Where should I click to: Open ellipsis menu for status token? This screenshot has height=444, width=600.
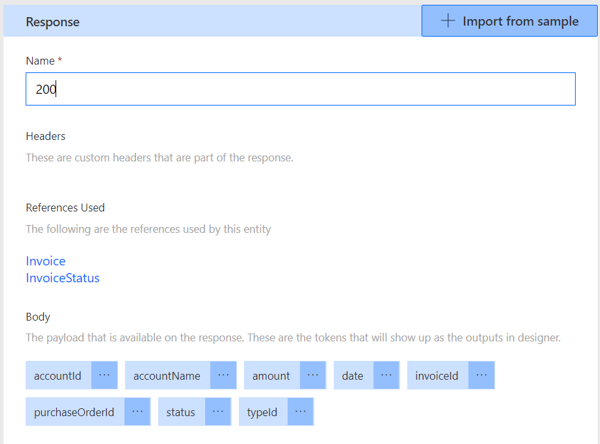pyautogui.click(x=218, y=411)
